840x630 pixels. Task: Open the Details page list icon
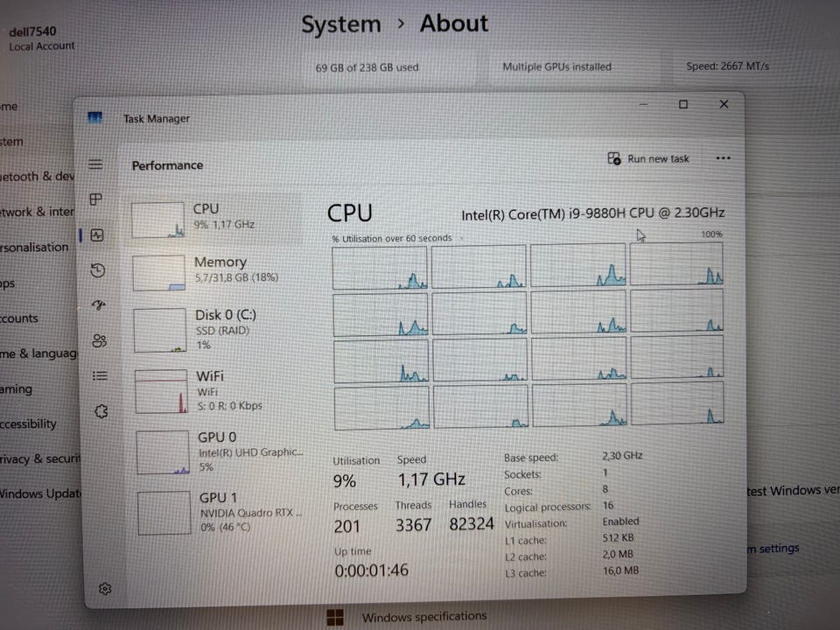pos(100,375)
